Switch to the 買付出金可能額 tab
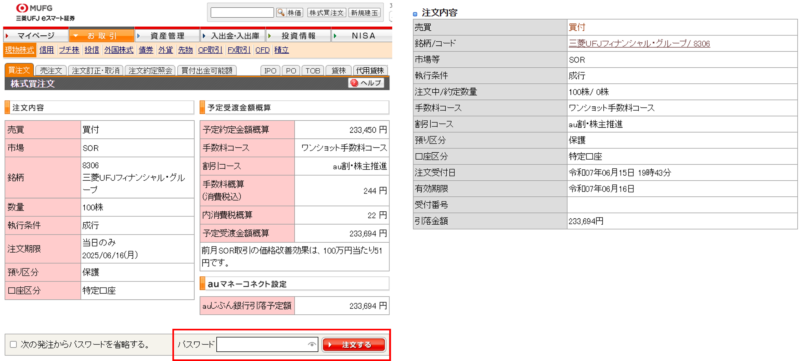The width and height of the screenshot is (800, 361). (208, 70)
